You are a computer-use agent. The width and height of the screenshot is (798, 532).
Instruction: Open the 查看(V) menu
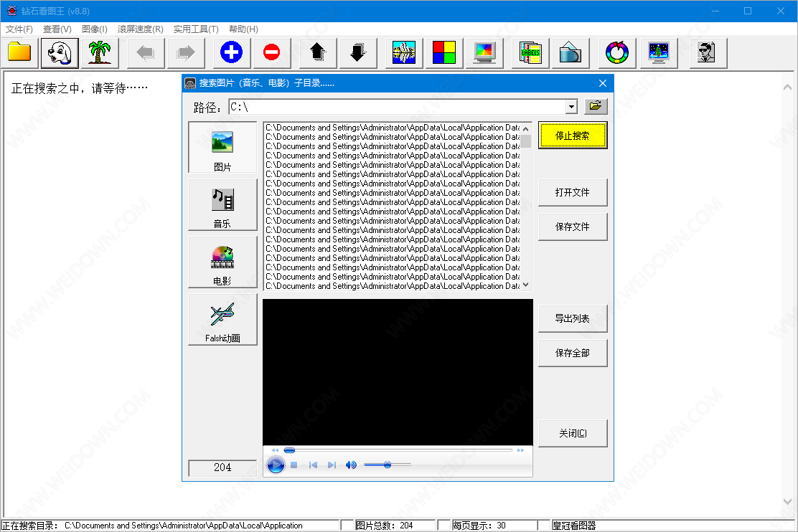57,29
